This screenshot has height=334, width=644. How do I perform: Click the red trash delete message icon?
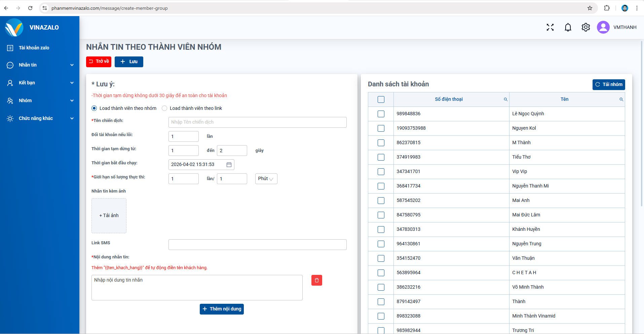pyautogui.click(x=316, y=280)
